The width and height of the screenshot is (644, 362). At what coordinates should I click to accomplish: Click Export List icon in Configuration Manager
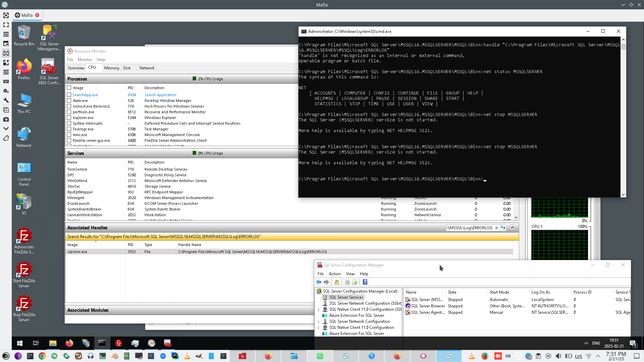pos(355,282)
